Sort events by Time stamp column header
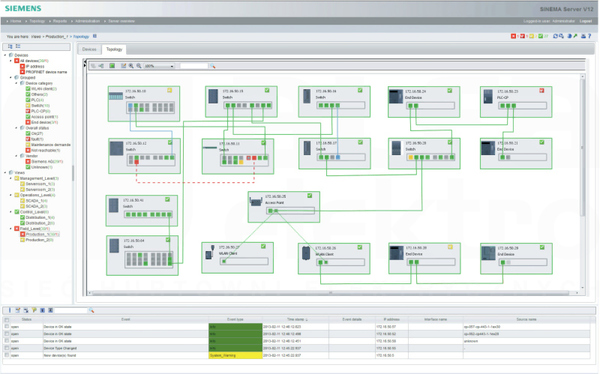Image resolution: width=600 pixels, height=374 pixels. click(297, 319)
